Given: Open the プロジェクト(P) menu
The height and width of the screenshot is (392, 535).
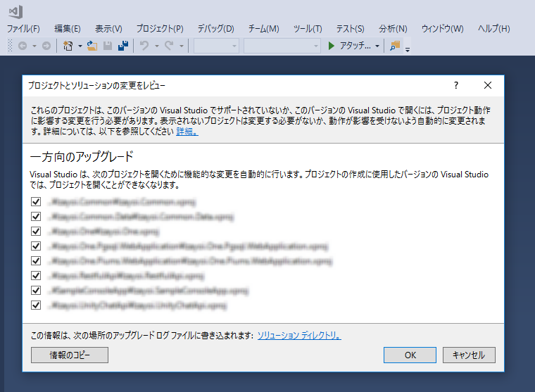Looking at the screenshot, I should click(160, 29).
